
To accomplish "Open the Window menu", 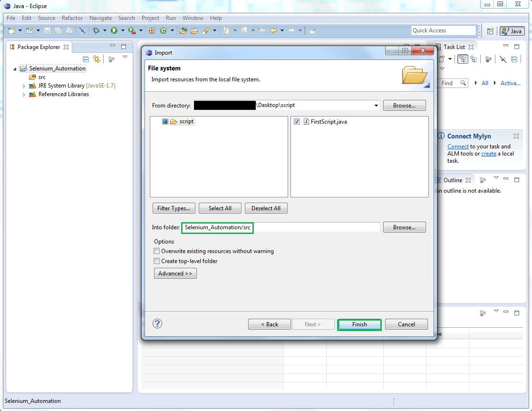I will 193,18.
